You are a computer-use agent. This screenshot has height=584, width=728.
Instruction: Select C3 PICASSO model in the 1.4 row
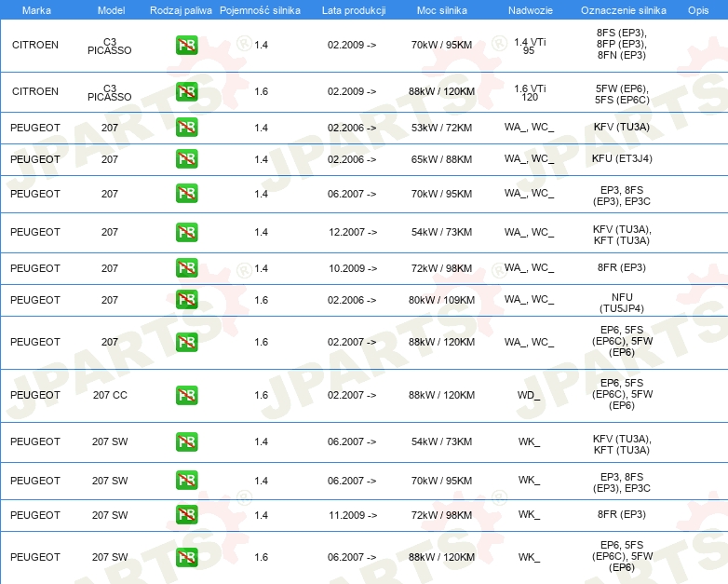coord(110,46)
